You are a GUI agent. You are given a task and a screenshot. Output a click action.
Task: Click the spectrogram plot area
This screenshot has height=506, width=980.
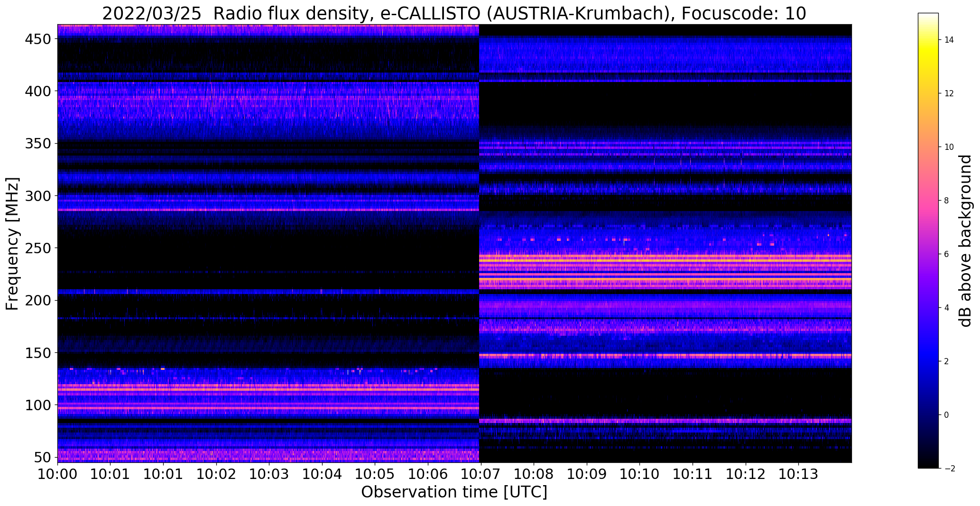(x=454, y=243)
